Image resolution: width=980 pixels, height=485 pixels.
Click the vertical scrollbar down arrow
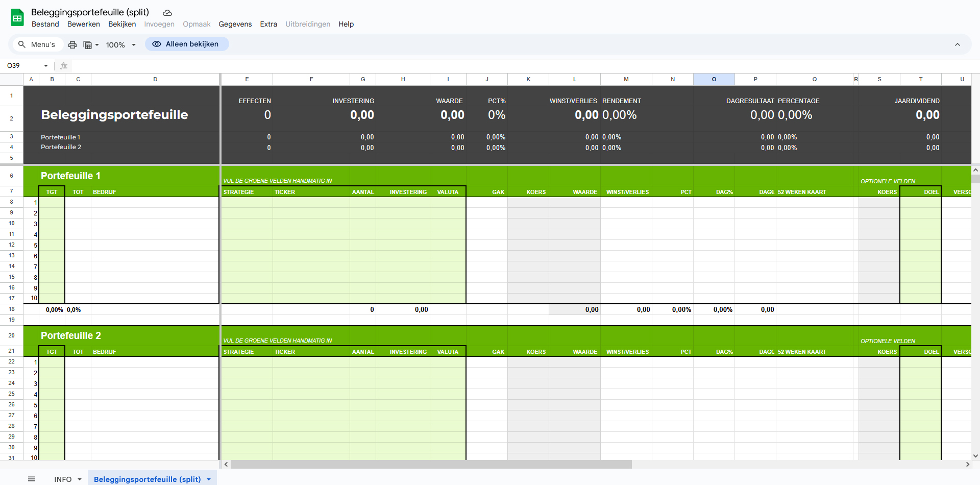click(x=975, y=456)
